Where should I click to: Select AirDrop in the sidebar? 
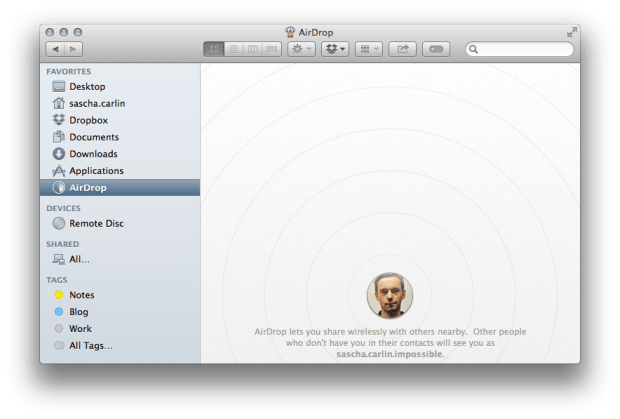pos(120,187)
